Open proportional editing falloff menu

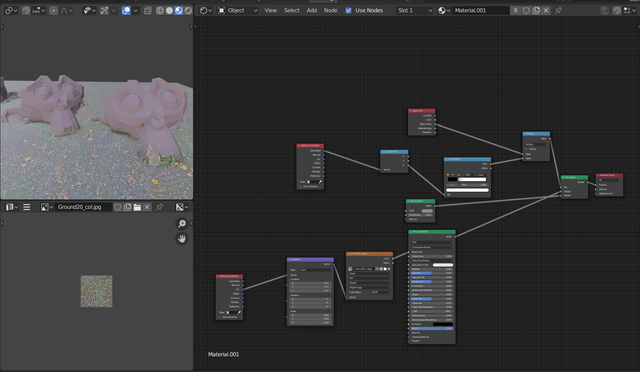point(66,11)
